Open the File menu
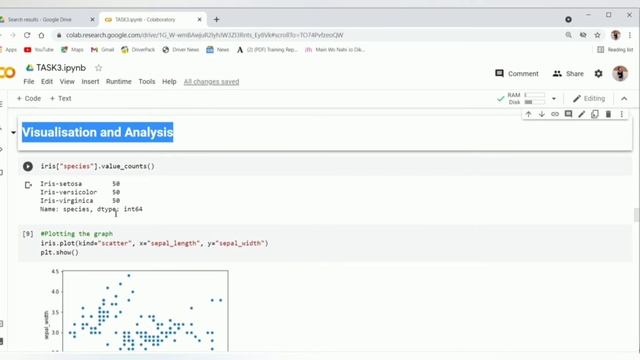 [29, 82]
